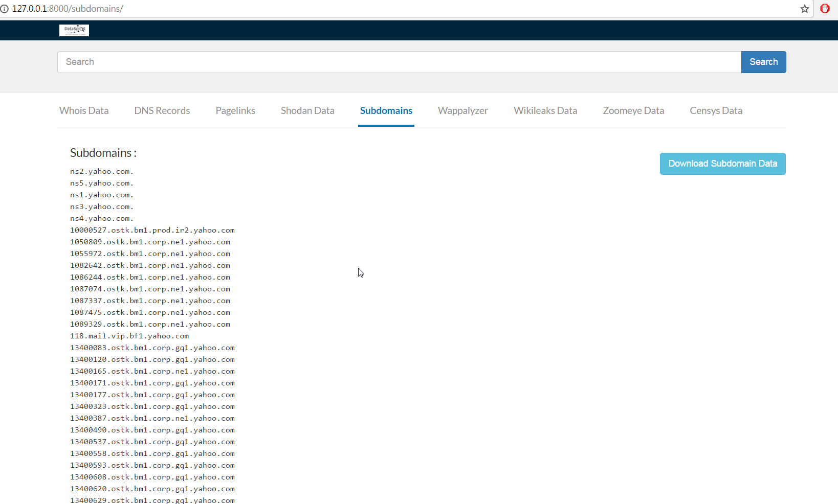Click 13400490.ostk.bm1.corp.gq1.yahoo.com row
The image size is (838, 504).
[152, 430]
